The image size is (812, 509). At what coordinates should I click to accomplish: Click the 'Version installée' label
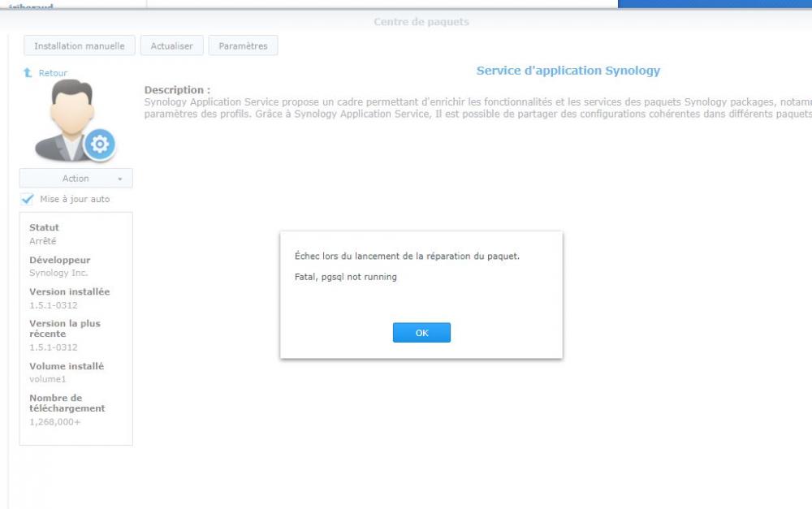(x=69, y=291)
